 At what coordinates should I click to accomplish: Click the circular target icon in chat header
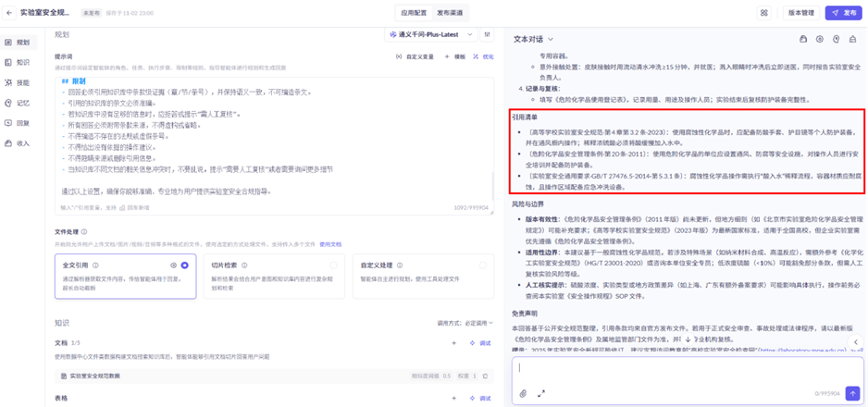[x=820, y=39]
